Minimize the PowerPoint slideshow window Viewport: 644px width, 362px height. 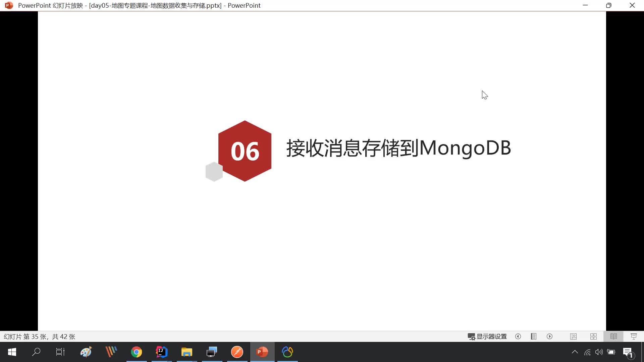[585, 5]
